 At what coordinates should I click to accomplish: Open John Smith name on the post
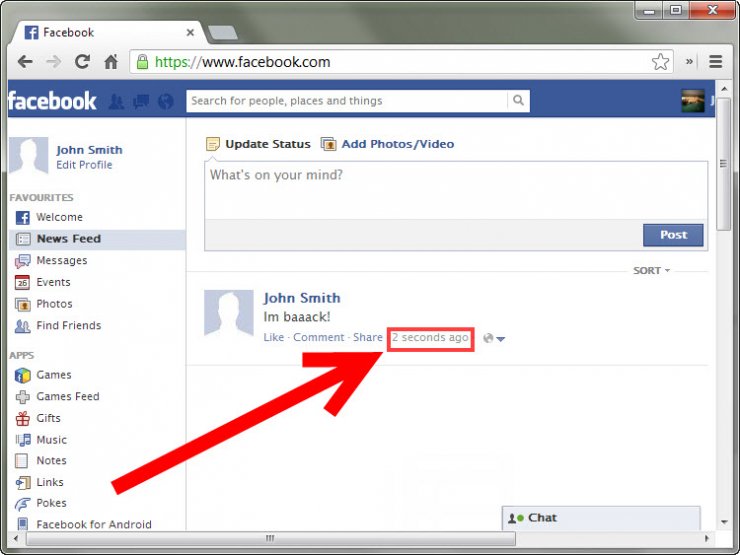[x=302, y=298]
